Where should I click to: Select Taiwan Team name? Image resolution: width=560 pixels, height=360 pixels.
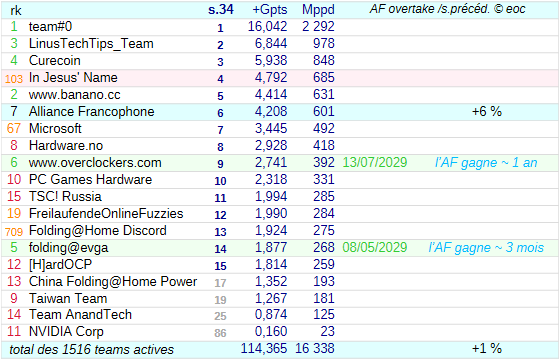point(68,298)
